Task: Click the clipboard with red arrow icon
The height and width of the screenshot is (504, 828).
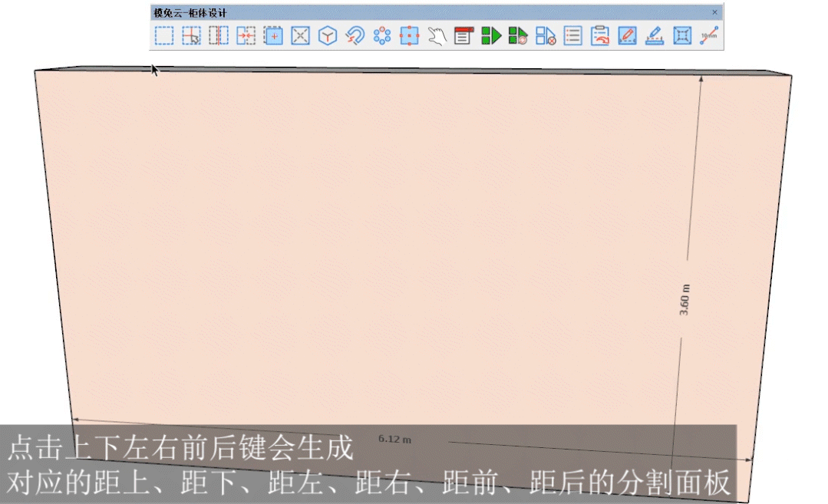Action: (x=600, y=36)
